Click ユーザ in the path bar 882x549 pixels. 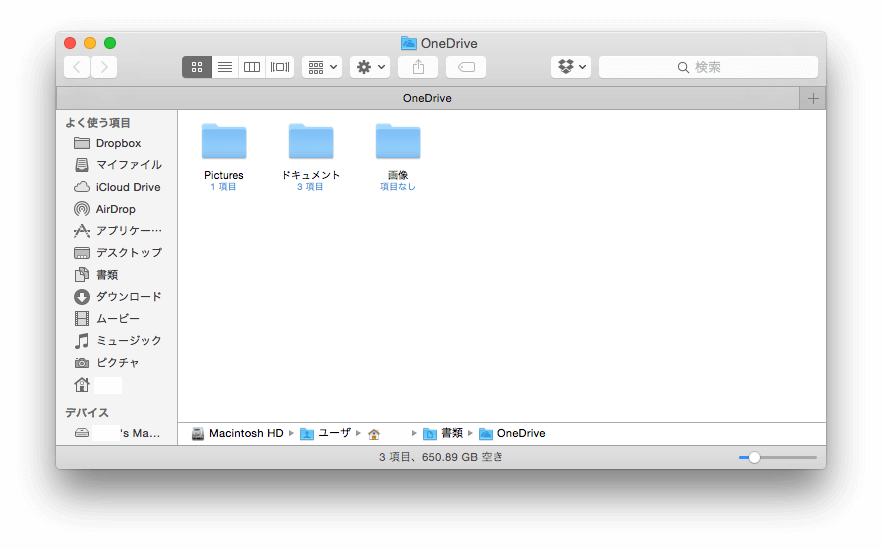coord(326,434)
